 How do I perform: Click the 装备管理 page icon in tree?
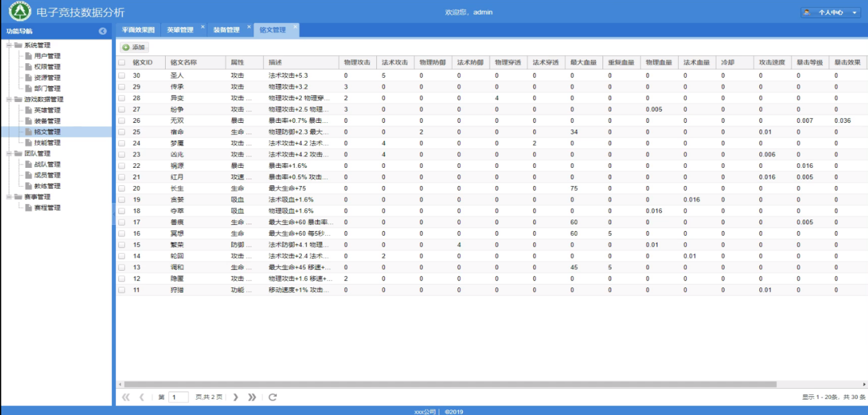29,121
